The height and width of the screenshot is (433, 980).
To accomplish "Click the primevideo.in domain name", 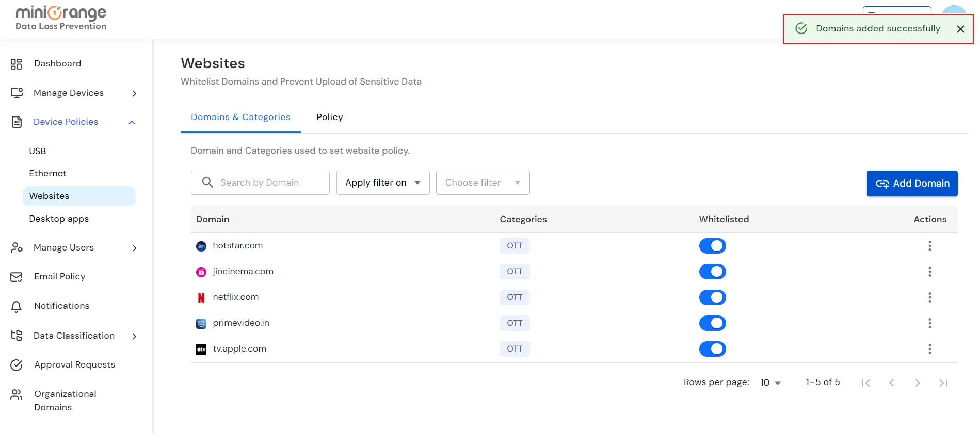I will click(x=241, y=323).
